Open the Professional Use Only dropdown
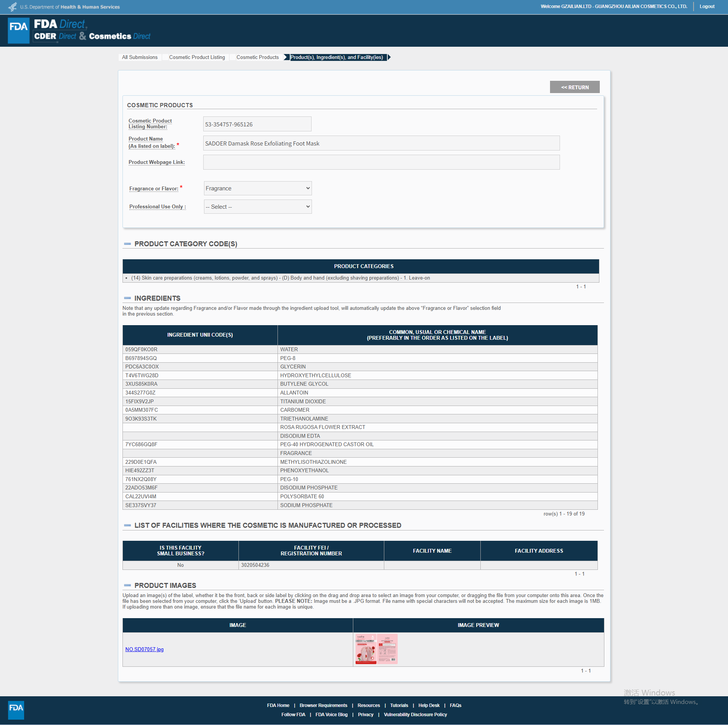728x725 pixels. click(258, 207)
